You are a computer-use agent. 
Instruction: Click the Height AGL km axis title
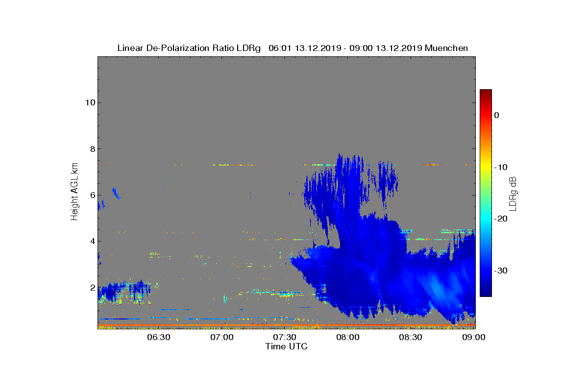[x=74, y=193]
